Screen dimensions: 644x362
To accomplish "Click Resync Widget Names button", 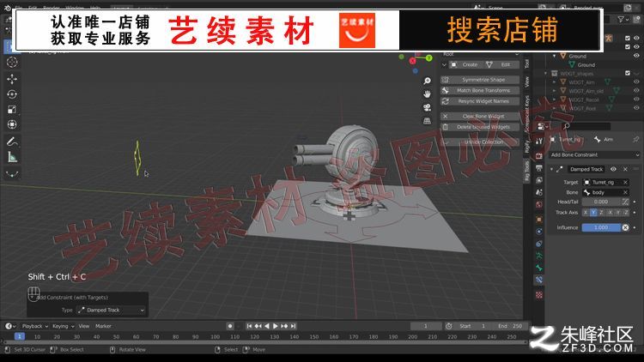I will point(480,101).
